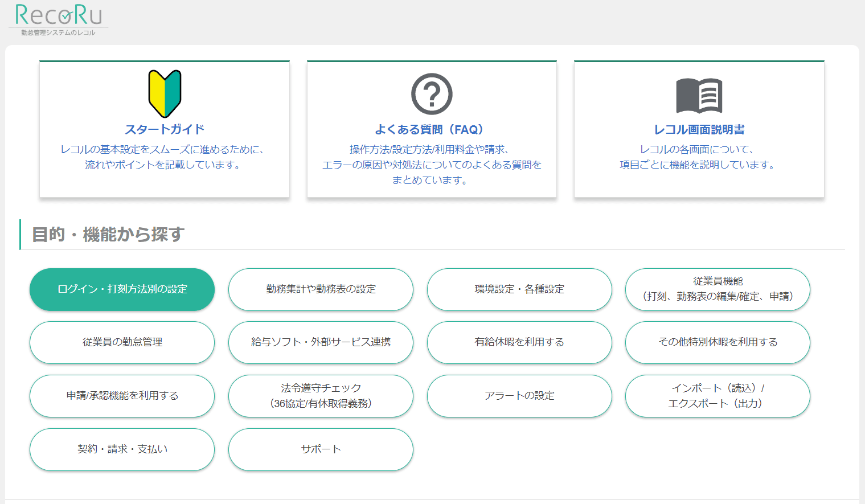Select 環境設定・各種設定 button
This screenshot has width=865, height=504.
click(519, 289)
